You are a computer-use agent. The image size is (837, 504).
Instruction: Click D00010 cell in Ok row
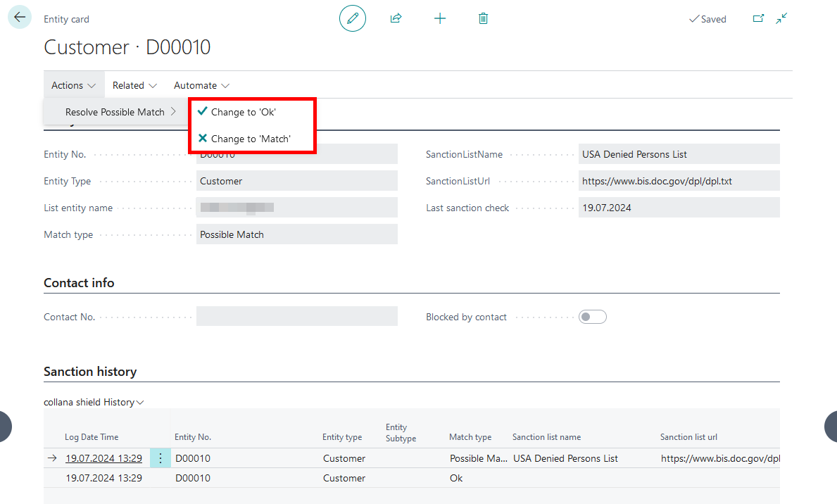click(193, 478)
